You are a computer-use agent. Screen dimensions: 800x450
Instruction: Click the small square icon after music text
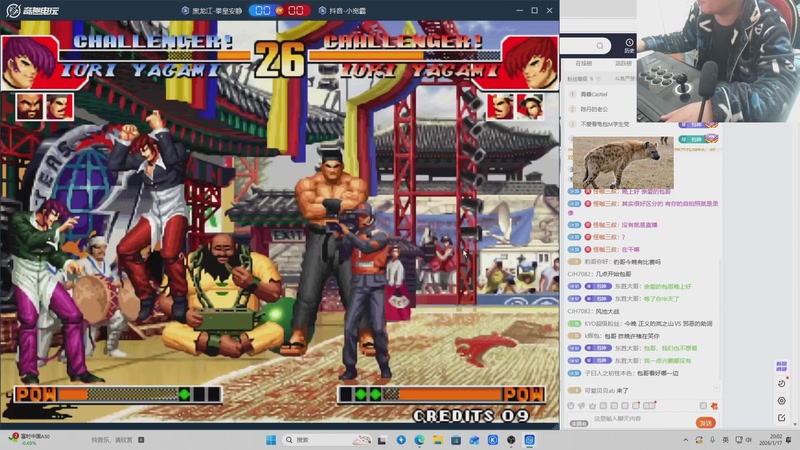tap(141, 440)
